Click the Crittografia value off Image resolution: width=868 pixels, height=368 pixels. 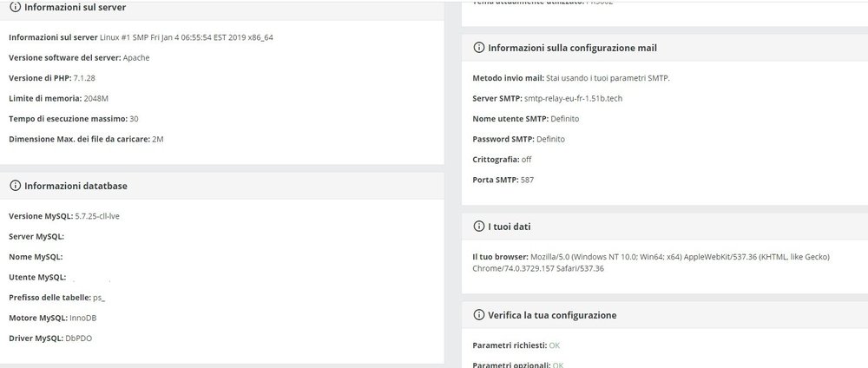coord(528,160)
